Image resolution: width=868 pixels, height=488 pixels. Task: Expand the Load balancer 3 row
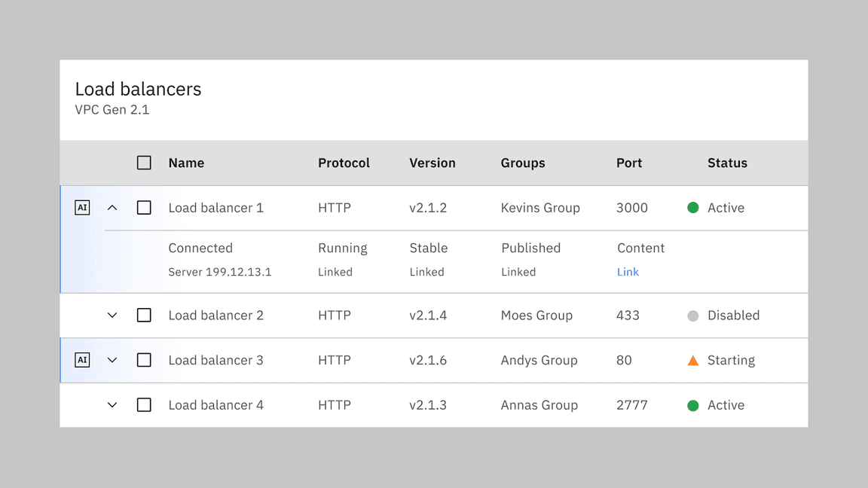tap(112, 360)
